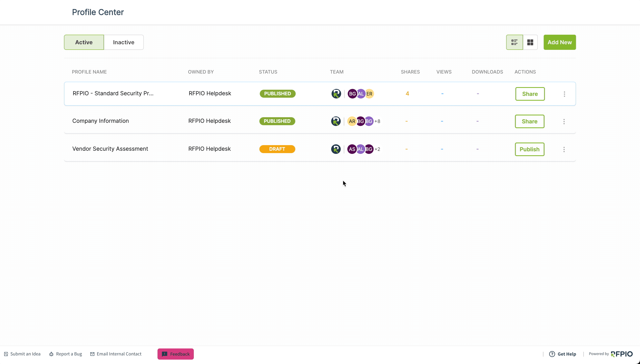Open the Company Information profile
Image resolution: width=640 pixels, height=364 pixels.
tap(100, 121)
